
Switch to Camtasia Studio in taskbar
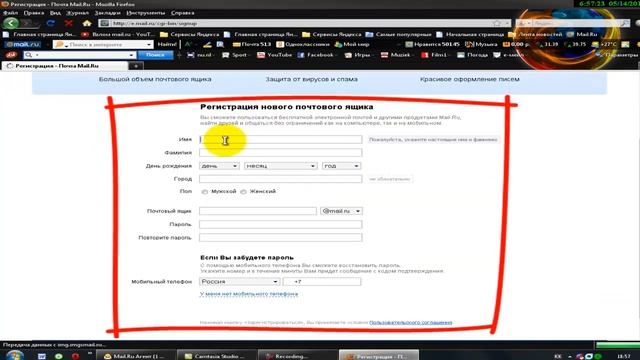coord(216,356)
